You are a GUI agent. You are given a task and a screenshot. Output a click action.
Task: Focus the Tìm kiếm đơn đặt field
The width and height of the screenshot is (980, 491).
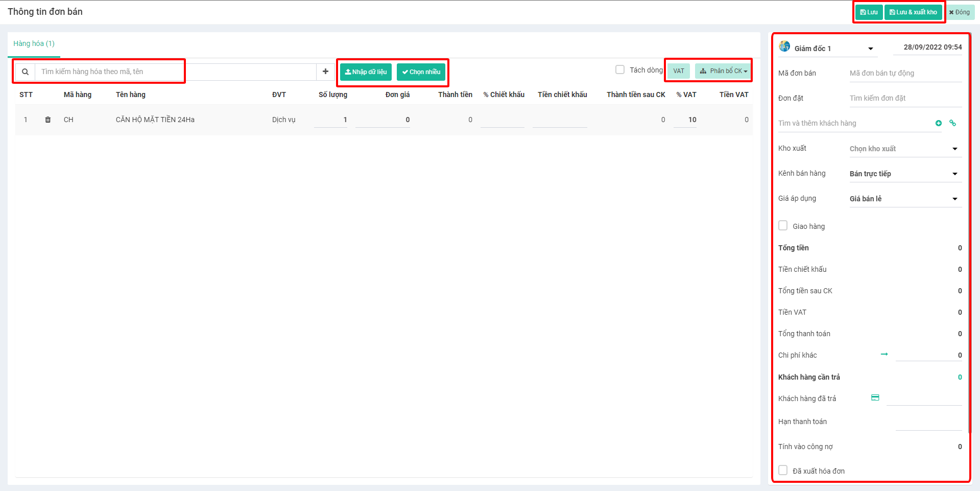[905, 98]
